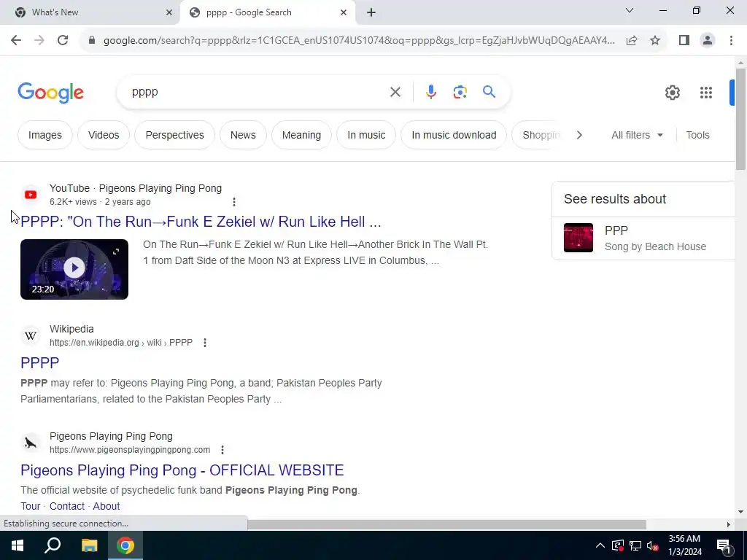
Task: Open the tab search chevron
Action: 629,10
